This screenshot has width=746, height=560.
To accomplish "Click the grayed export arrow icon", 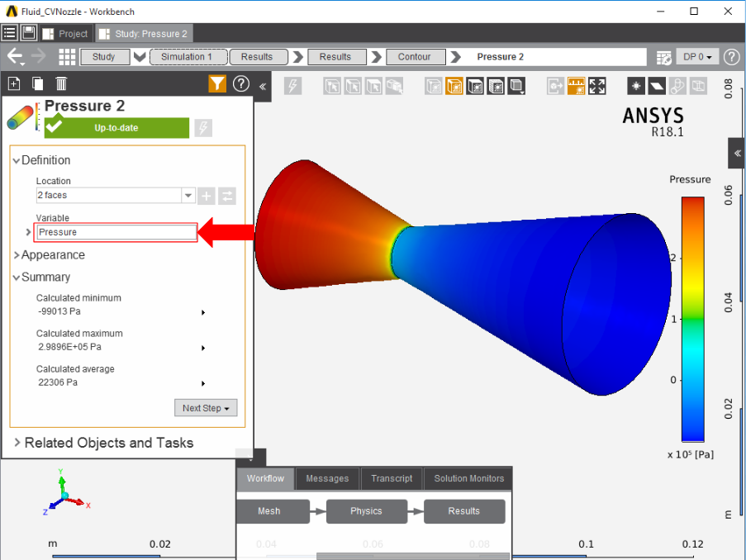I will 555,86.
